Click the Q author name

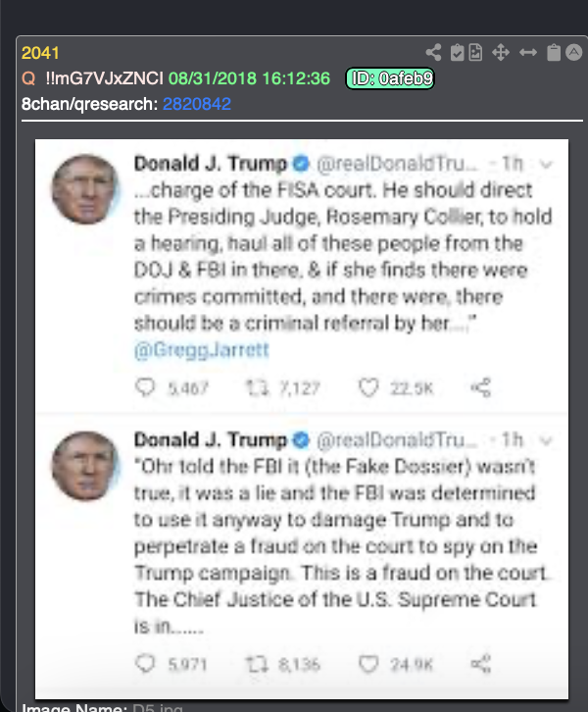coord(28,78)
